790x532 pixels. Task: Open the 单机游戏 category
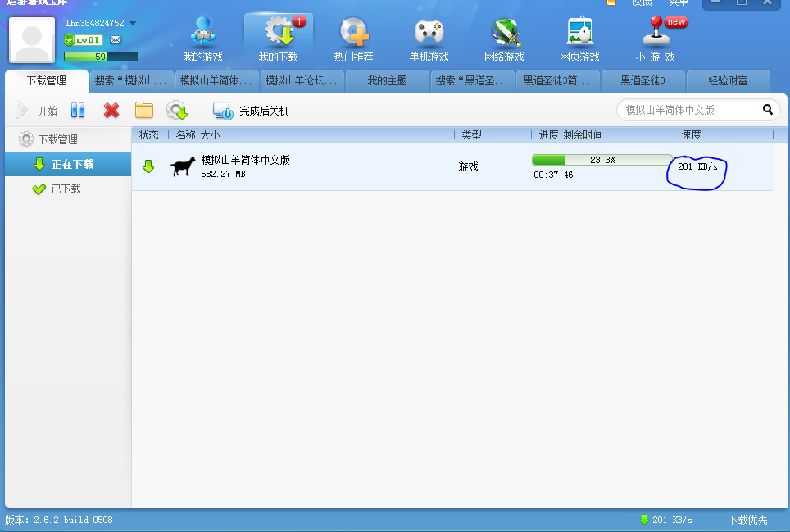(x=429, y=39)
